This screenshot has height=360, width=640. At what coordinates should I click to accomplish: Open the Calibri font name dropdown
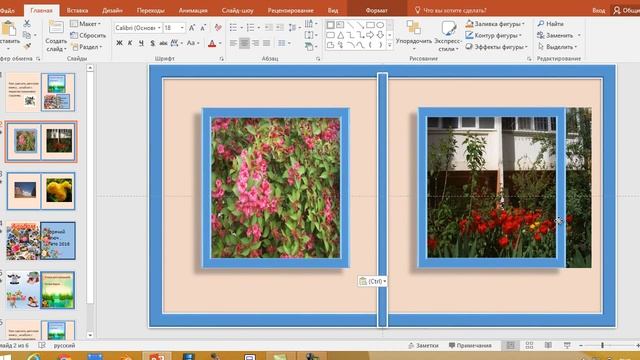point(159,28)
